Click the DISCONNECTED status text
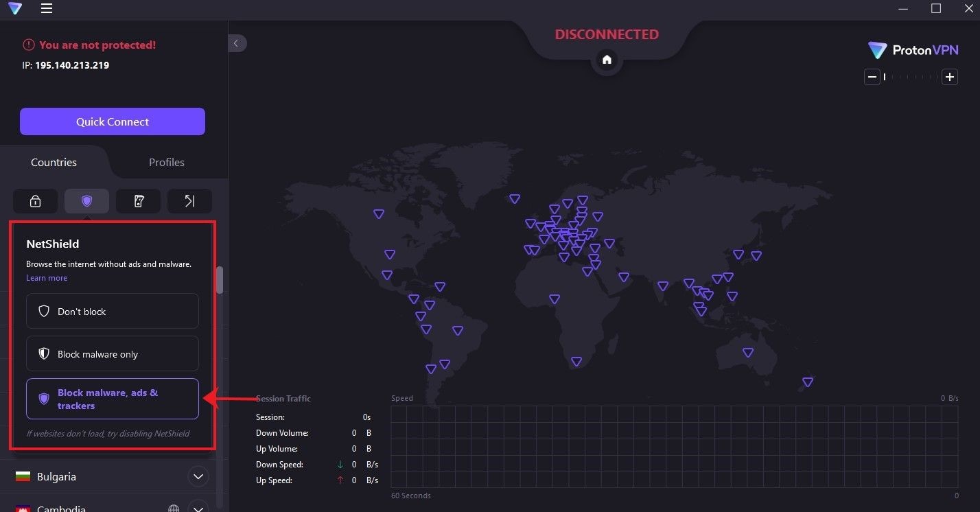 tap(607, 34)
